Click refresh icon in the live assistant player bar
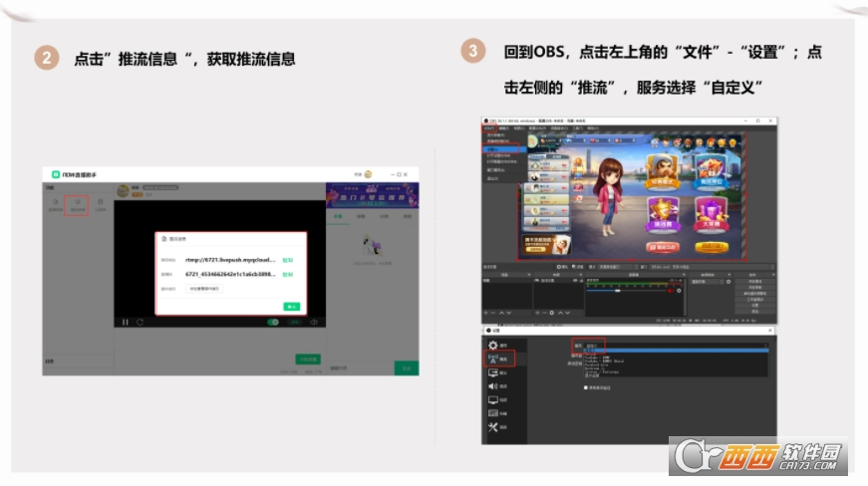 (x=140, y=322)
